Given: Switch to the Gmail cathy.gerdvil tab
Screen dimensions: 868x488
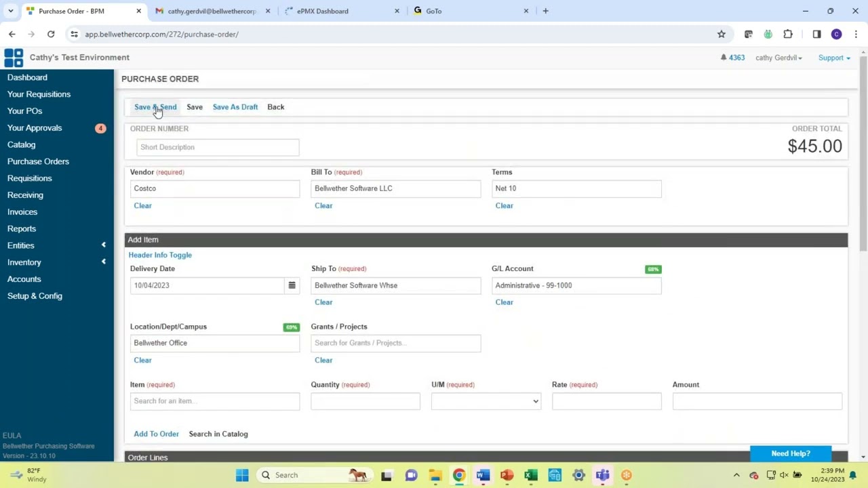Looking at the screenshot, I should point(212,11).
